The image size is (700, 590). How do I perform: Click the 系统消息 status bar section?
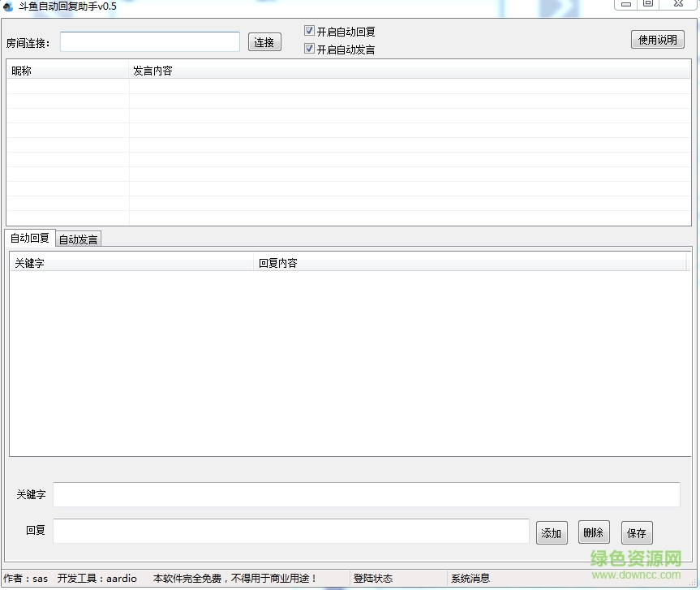470,579
